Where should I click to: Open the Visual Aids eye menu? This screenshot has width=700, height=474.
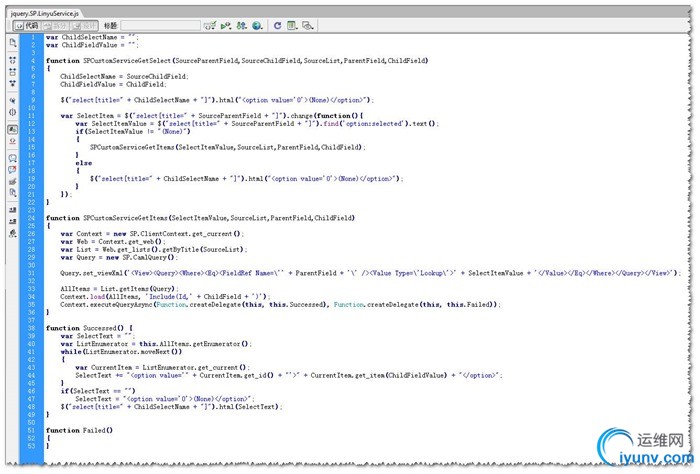point(308,26)
